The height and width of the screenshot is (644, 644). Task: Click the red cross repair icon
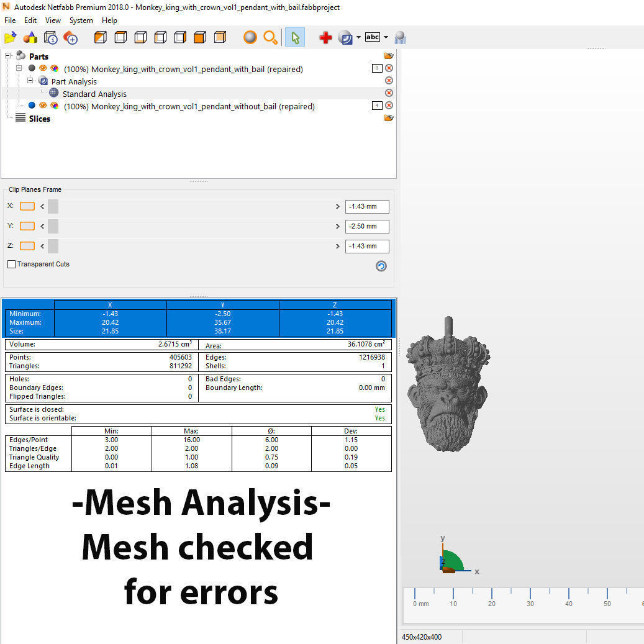[325, 38]
